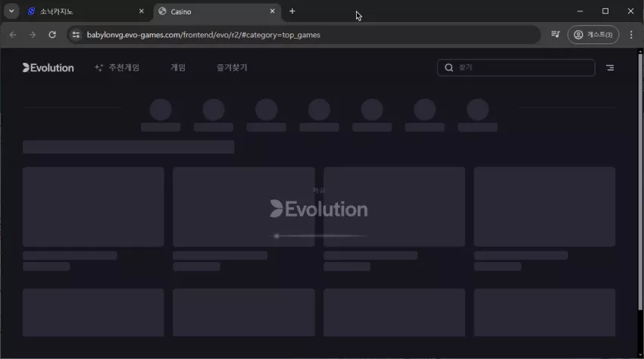The height and width of the screenshot is (359, 644).
Task: Open a new tab with plus button
Action: point(292,11)
